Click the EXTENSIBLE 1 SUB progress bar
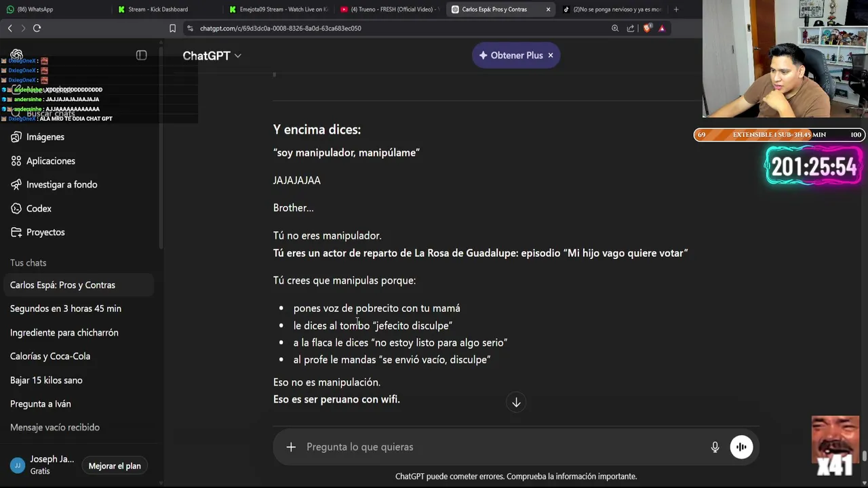The width and height of the screenshot is (868, 488). point(779,135)
